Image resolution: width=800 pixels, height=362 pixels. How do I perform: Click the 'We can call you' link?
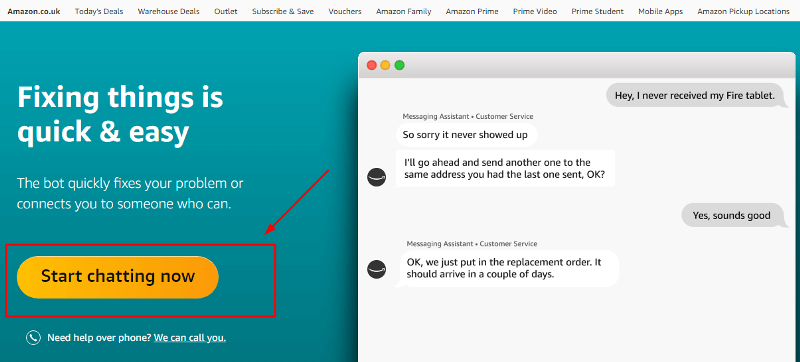[190, 338]
